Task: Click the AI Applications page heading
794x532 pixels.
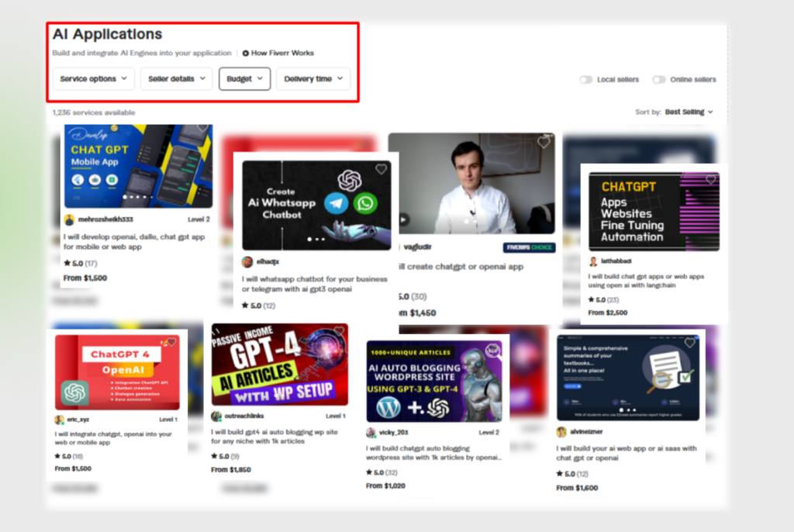Action: (x=107, y=34)
